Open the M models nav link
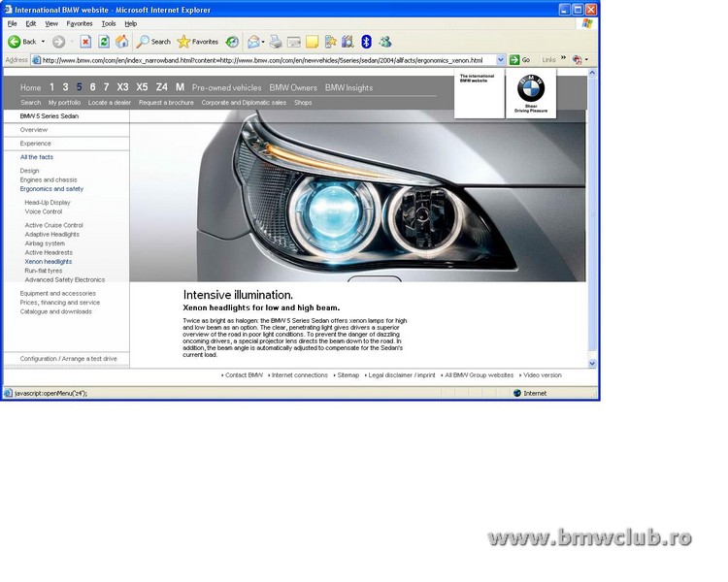The width and height of the screenshot is (728, 582). click(x=180, y=87)
